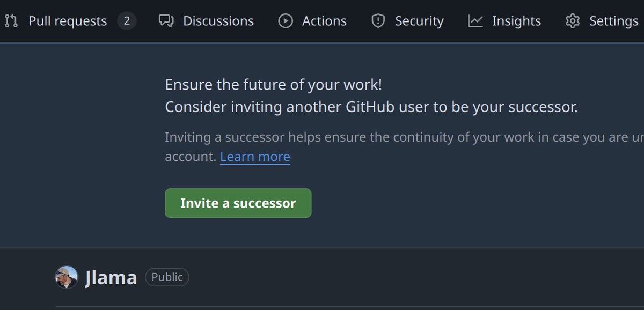Viewport: 644px width, 310px height.
Task: Go to the Actions tab
Action: (x=313, y=21)
